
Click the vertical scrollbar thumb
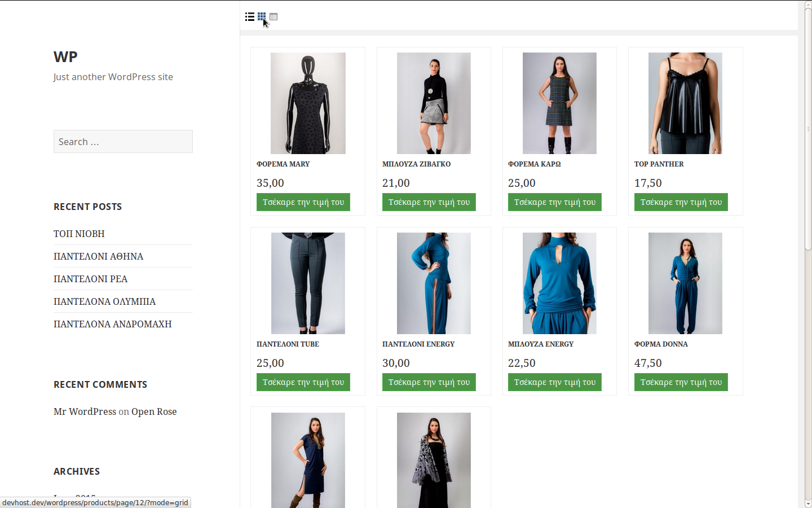808,129
